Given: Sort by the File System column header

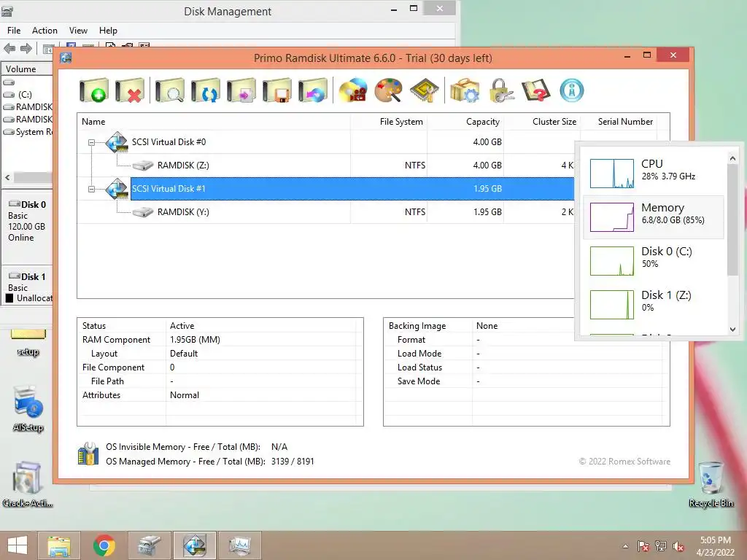Looking at the screenshot, I should click(x=389, y=122).
